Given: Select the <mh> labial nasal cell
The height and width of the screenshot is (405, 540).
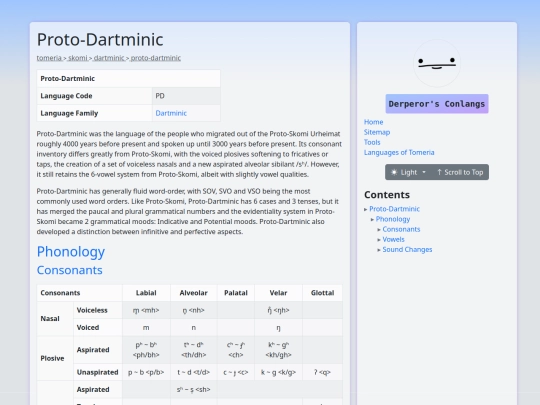Looking at the screenshot, I should pyautogui.click(x=146, y=310).
